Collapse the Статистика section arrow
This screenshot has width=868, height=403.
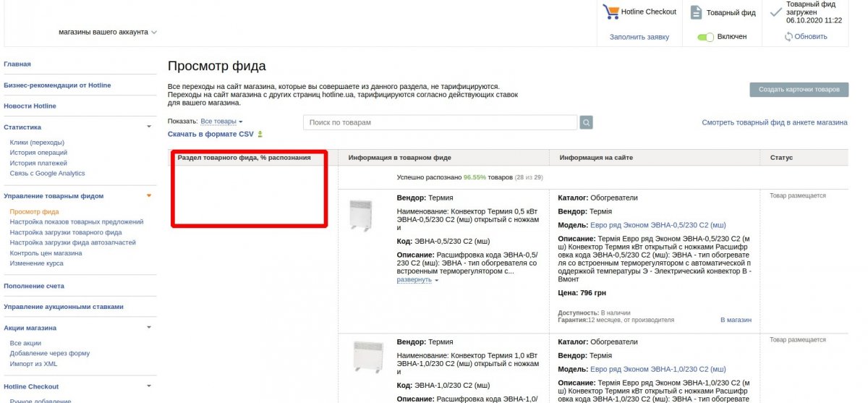point(149,127)
